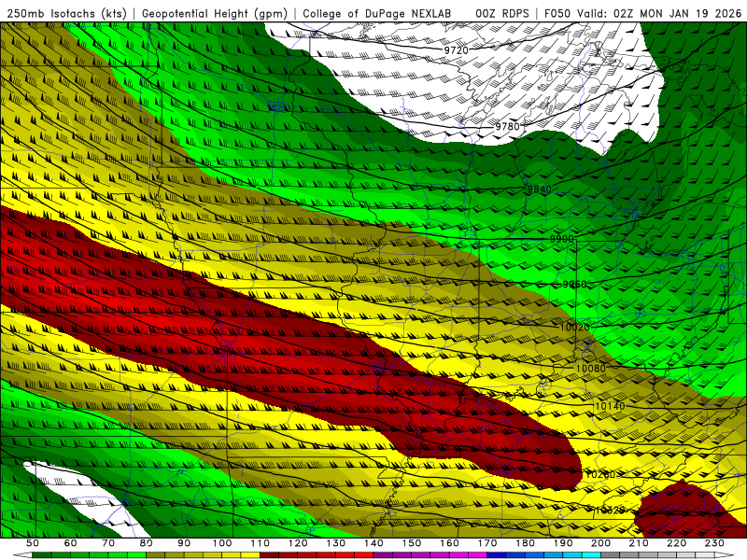The width and height of the screenshot is (747, 560).
Task: Pick the purple swatch starting at 140 kts
Action: (x=383, y=554)
